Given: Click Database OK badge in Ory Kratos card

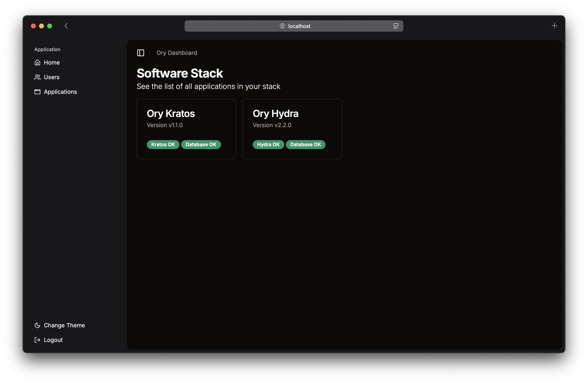Looking at the screenshot, I should [201, 145].
